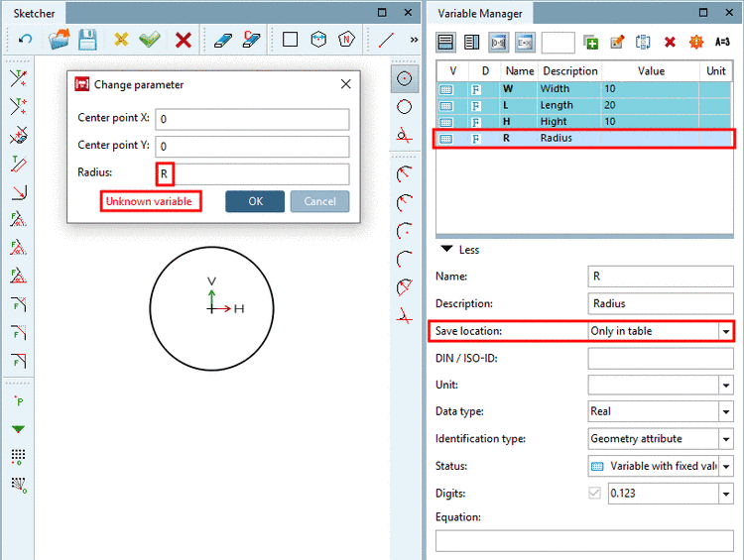Image resolution: width=744 pixels, height=560 pixels.
Task: Delete the variable with red X icon
Action: click(x=670, y=43)
